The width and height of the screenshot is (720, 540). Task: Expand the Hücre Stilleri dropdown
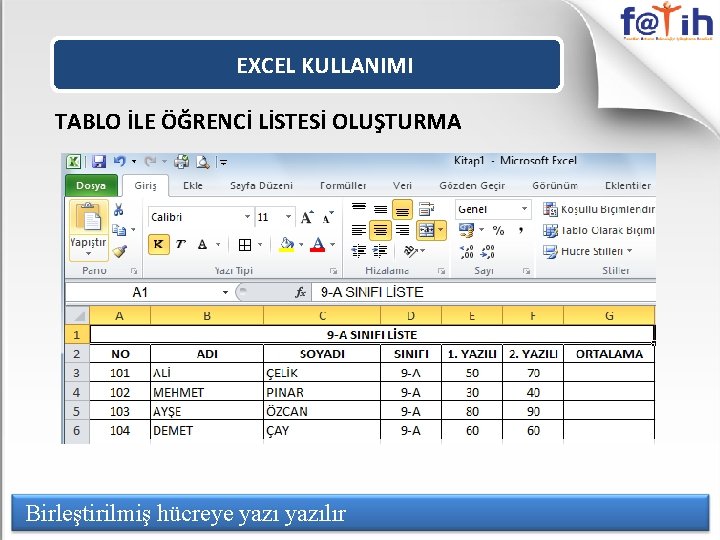coord(630,251)
